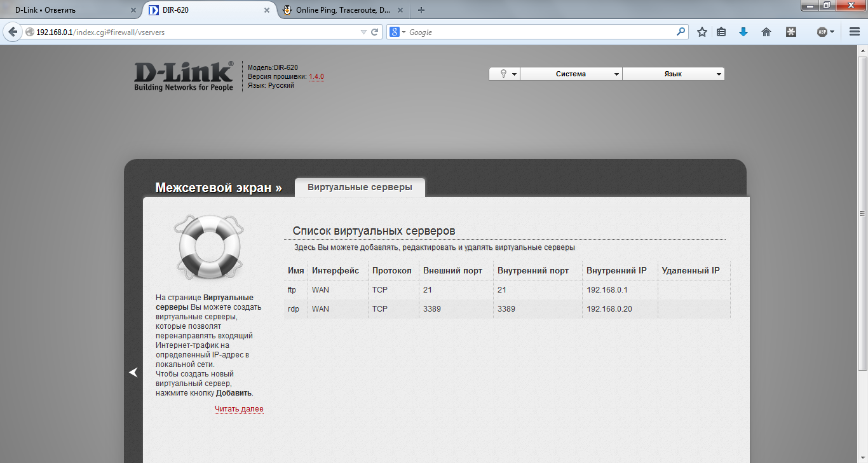Click the search magnifier icon
Viewport: 868px width, 463px height.
coord(681,32)
